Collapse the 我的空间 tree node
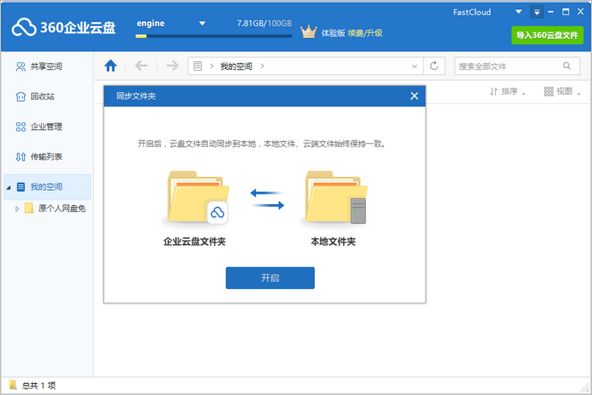Screen dimensions: 592x395 (x=8, y=187)
